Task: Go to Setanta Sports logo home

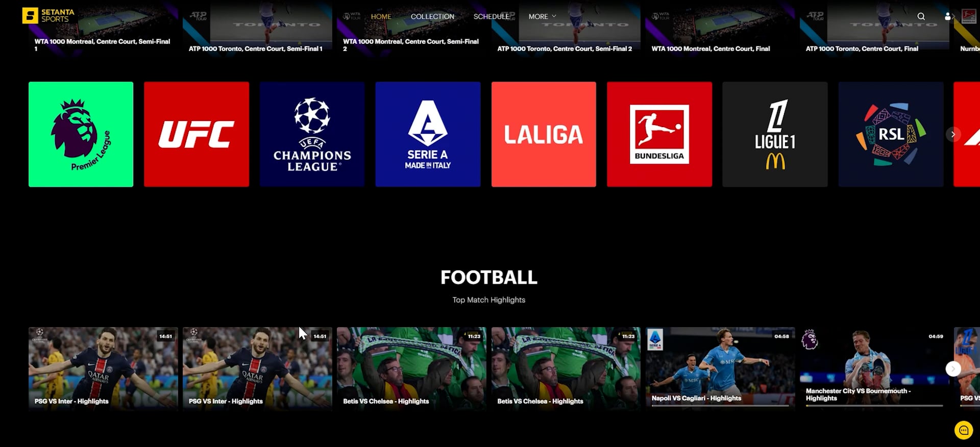Action: [x=48, y=16]
